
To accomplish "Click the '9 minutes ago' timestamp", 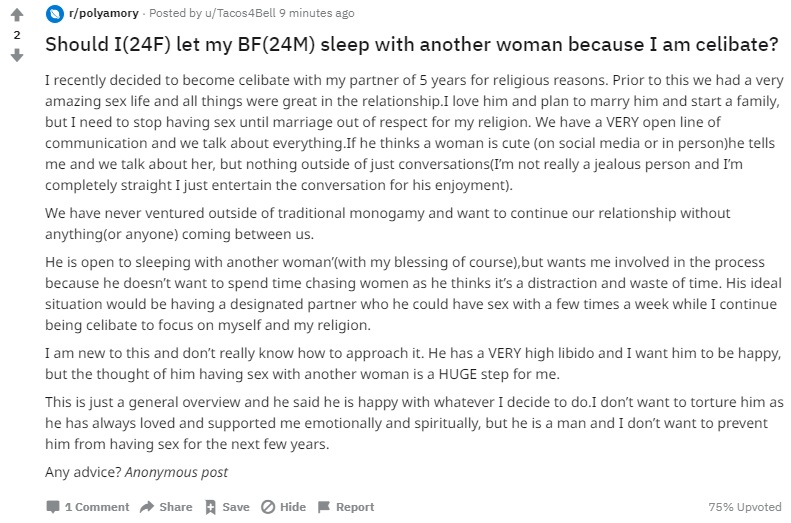I will coord(317,13).
